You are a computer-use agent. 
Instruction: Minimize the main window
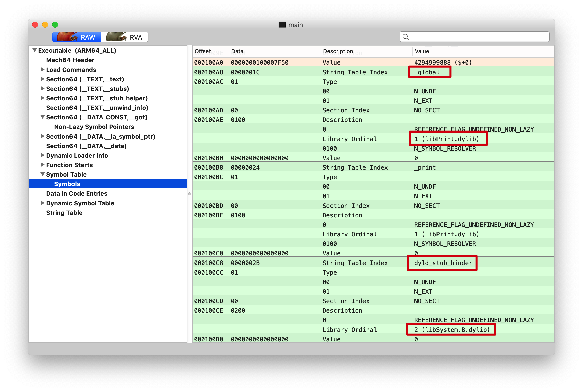click(x=45, y=25)
